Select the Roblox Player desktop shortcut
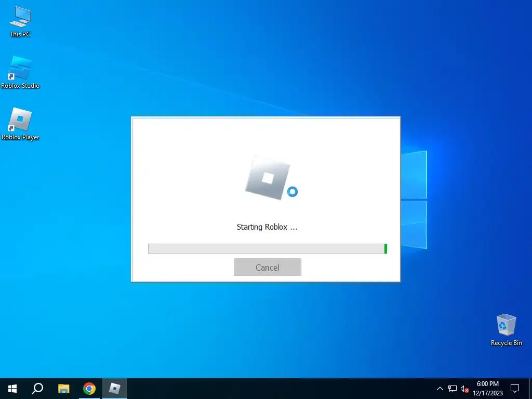The height and width of the screenshot is (399, 532). coord(20,124)
